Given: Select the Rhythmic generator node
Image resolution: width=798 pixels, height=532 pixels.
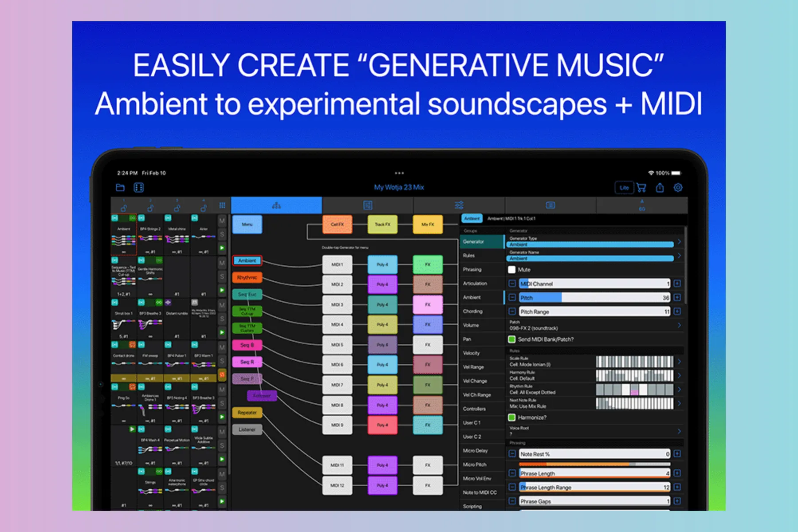Looking at the screenshot, I should coord(247,278).
